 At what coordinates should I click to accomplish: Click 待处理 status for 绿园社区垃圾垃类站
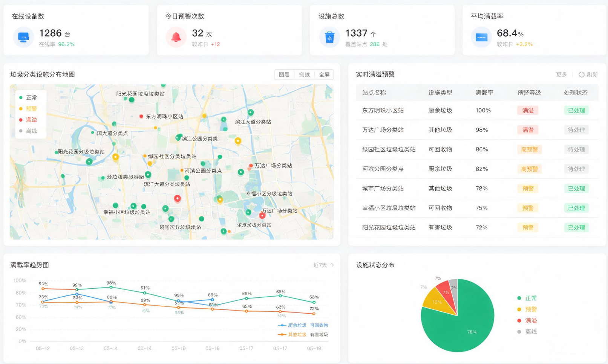click(x=576, y=149)
